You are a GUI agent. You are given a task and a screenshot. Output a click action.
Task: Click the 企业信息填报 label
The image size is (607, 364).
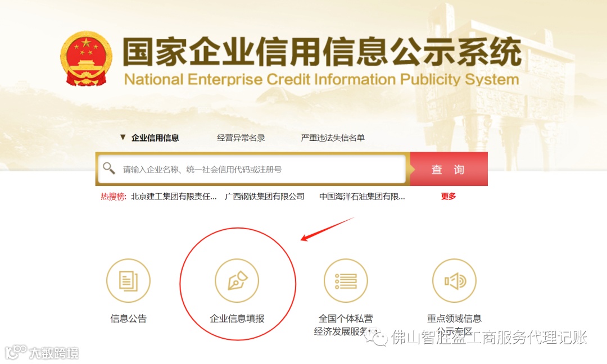tap(237, 319)
